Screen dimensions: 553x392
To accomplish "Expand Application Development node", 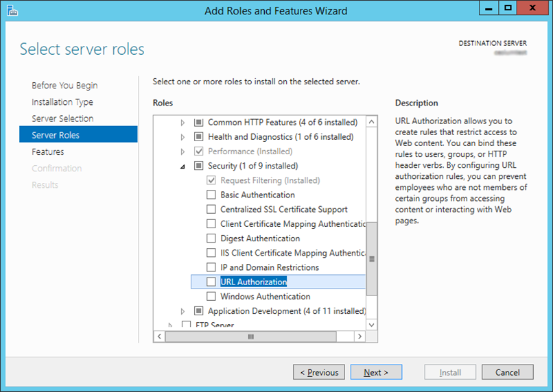I will [183, 311].
